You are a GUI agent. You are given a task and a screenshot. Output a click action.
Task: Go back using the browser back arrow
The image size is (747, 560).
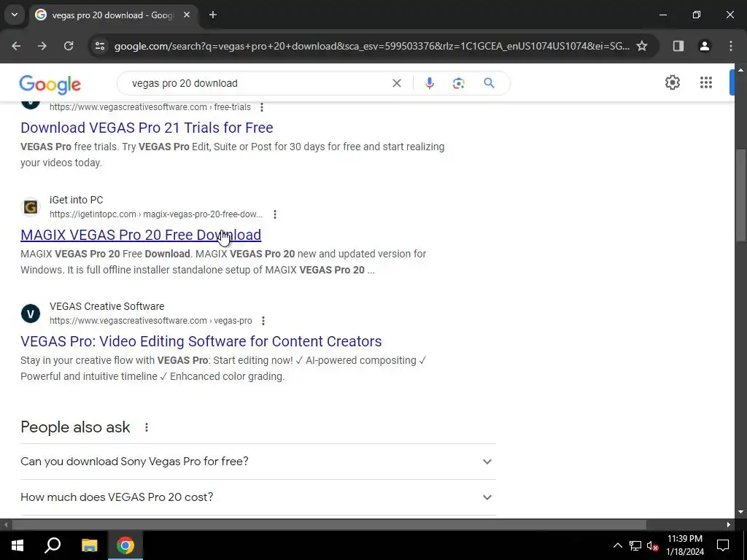[x=16, y=46]
